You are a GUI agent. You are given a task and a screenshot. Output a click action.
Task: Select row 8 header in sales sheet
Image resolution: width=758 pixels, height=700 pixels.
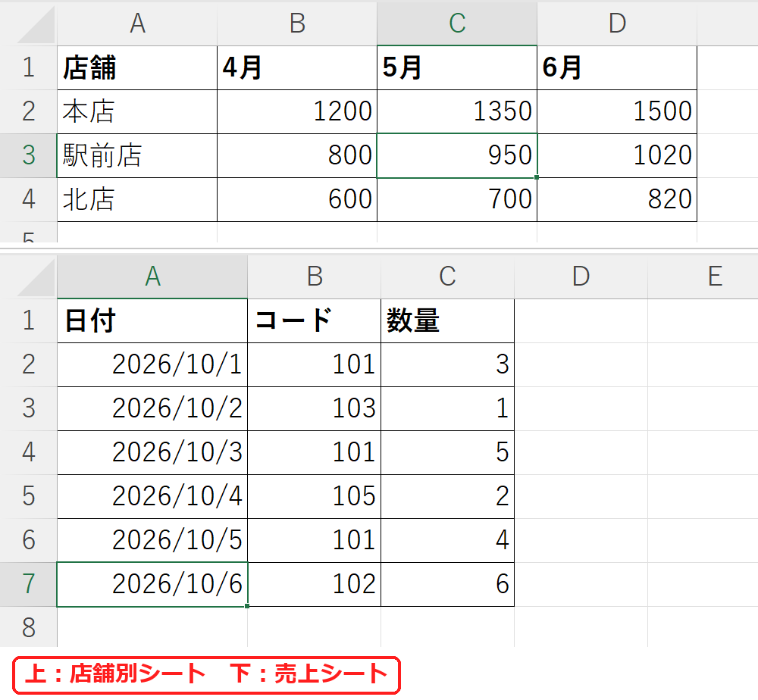click(x=29, y=627)
